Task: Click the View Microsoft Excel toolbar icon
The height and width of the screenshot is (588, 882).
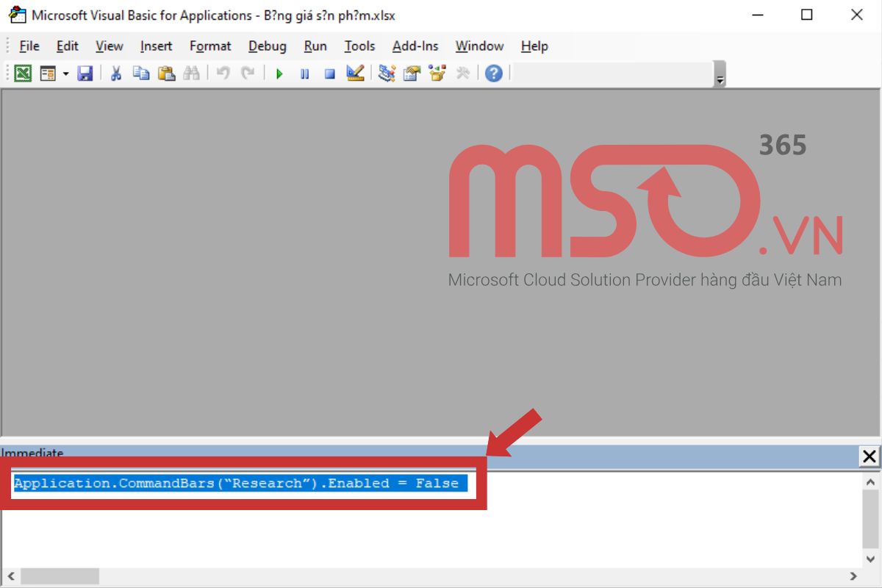Action: pyautogui.click(x=24, y=73)
